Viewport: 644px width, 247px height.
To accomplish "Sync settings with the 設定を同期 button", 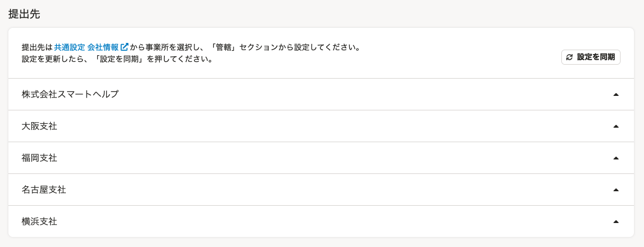I will pyautogui.click(x=590, y=57).
